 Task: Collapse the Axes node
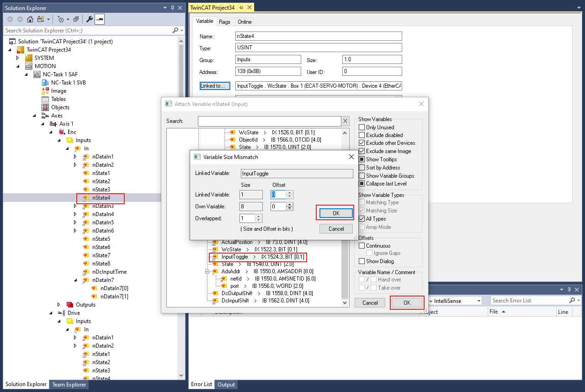point(34,116)
